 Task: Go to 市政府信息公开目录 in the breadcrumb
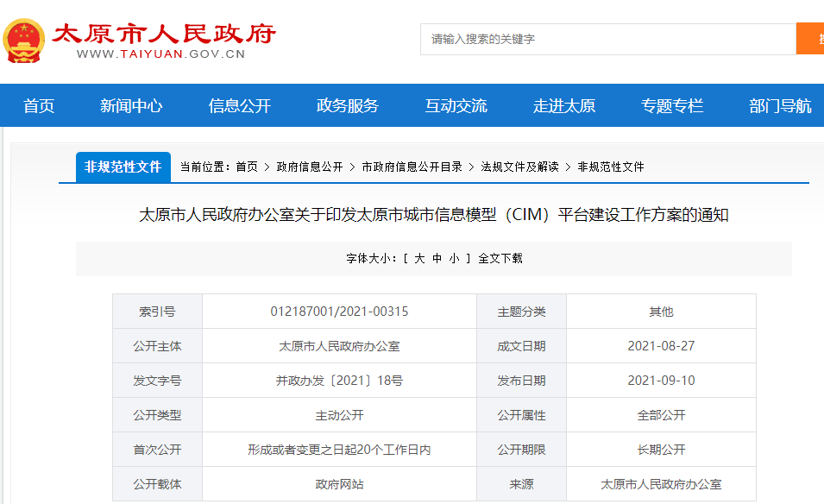[412, 167]
